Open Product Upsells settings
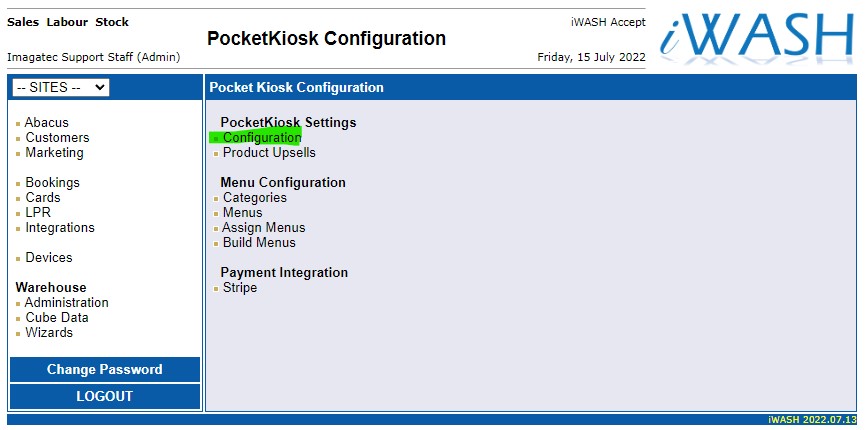Image resolution: width=865 pixels, height=430 pixels. pyautogui.click(x=269, y=153)
